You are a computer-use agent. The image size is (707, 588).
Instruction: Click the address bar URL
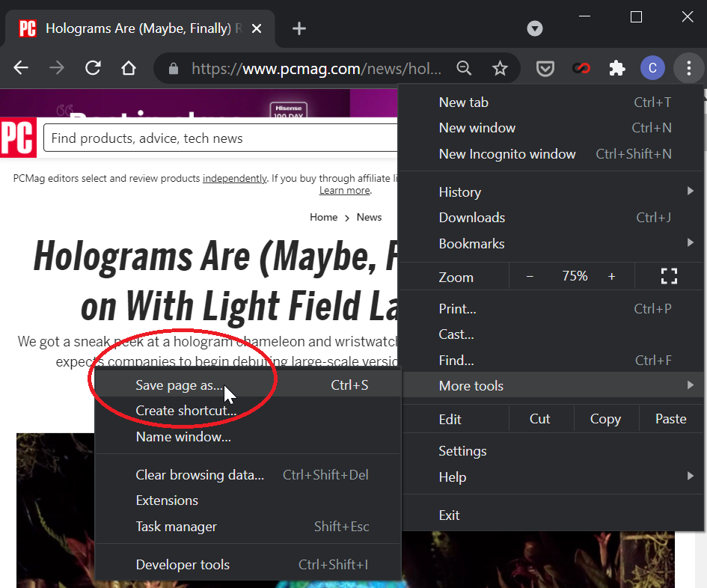point(316,69)
